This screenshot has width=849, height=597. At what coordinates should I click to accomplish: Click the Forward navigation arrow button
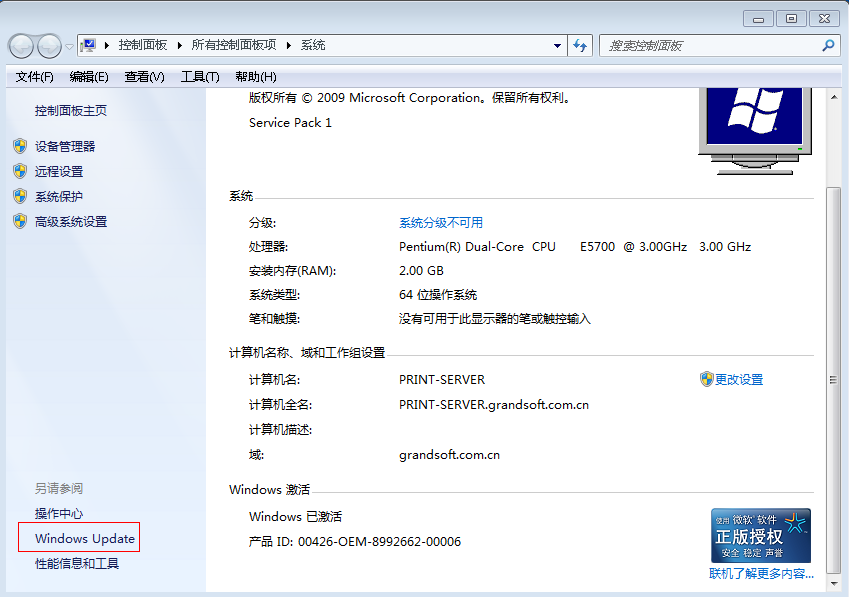[x=50, y=46]
